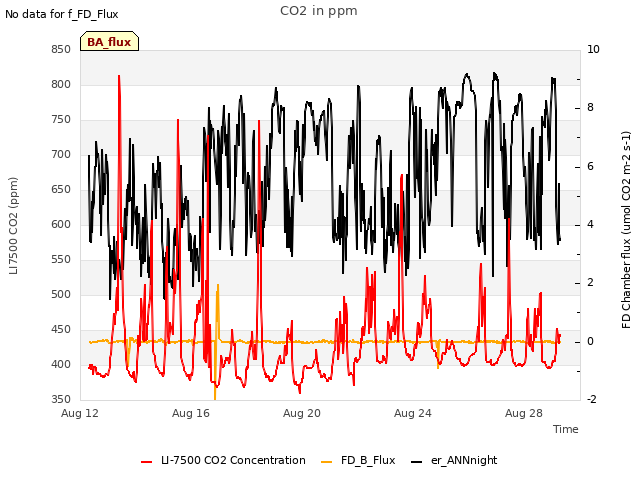The width and height of the screenshot is (640, 480).
Task: Click the 8 right axis tick label
Action: tap(590, 108)
